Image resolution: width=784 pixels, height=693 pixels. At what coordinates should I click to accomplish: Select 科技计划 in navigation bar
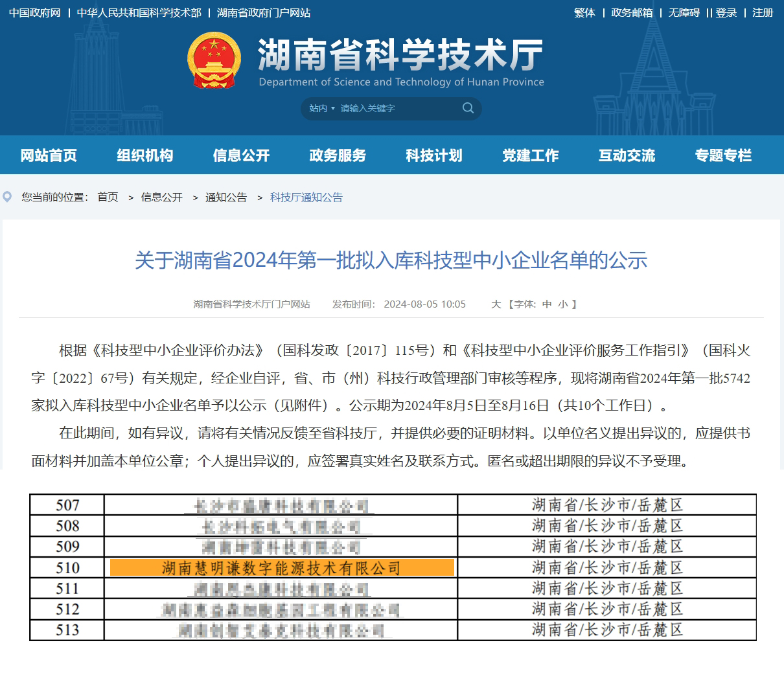tap(434, 155)
